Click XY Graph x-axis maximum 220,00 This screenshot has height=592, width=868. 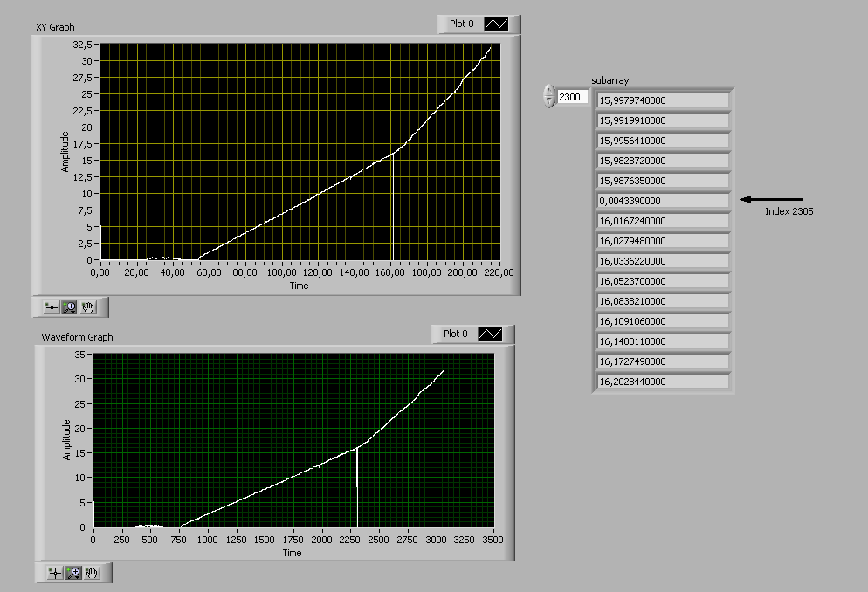499,272
